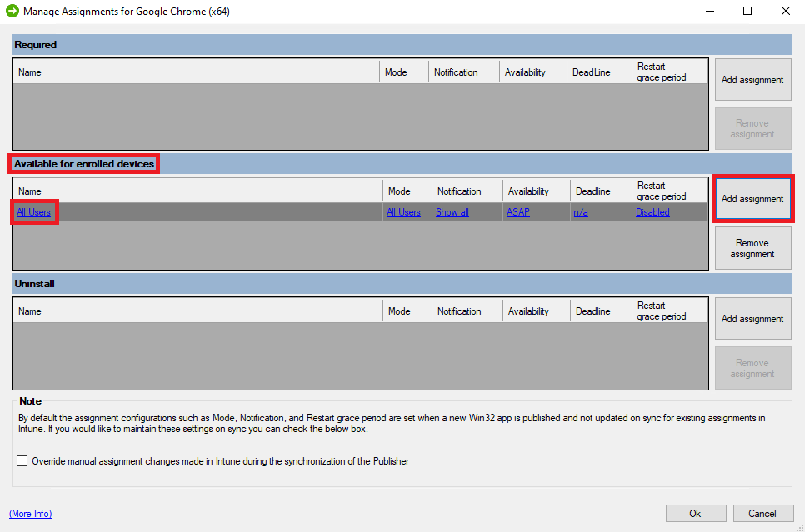This screenshot has width=805, height=532.
Task: Click the Note group label
Action: pyautogui.click(x=30, y=401)
